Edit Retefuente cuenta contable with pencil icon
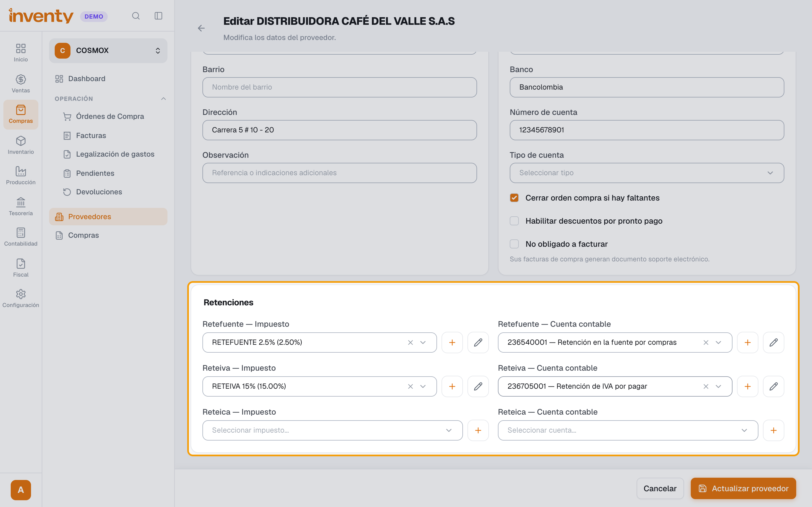The image size is (812, 507). 773,342
